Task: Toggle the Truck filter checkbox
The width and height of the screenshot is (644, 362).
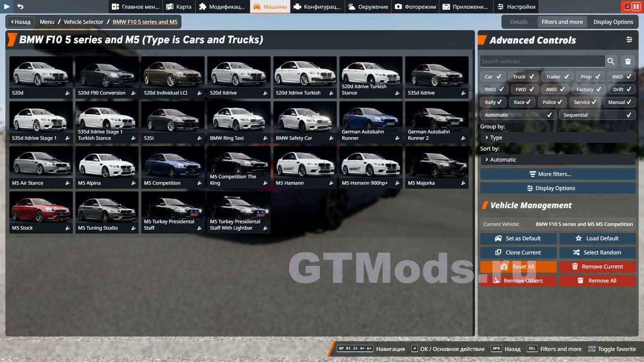Action: click(x=523, y=76)
